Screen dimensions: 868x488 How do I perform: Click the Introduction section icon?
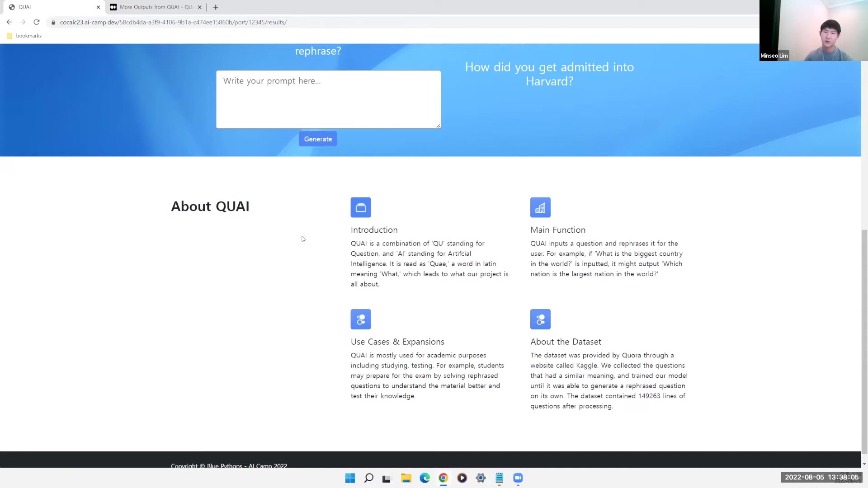coord(360,207)
